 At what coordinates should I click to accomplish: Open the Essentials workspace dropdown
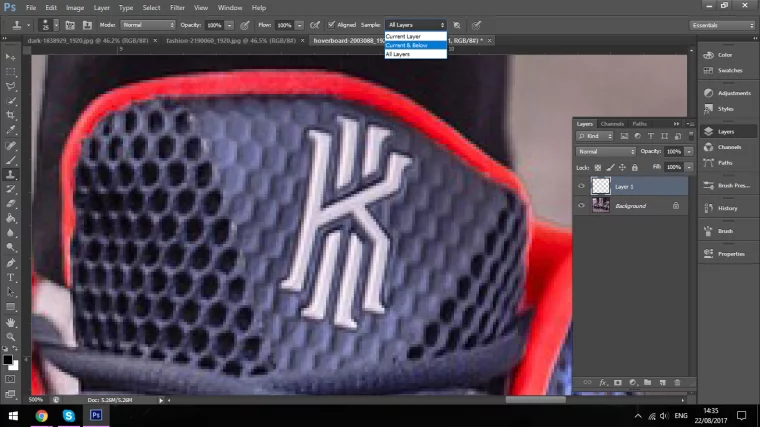[x=723, y=25]
